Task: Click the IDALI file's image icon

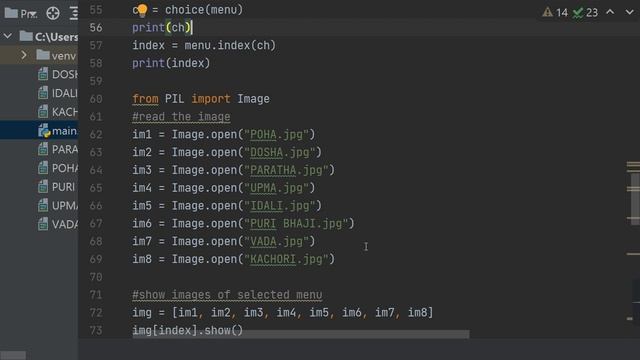Action: [43, 93]
